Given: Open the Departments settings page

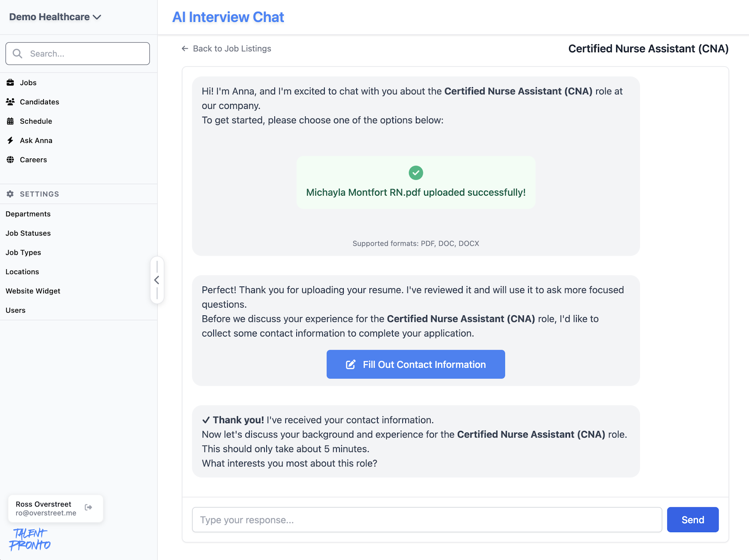Looking at the screenshot, I should (x=28, y=214).
